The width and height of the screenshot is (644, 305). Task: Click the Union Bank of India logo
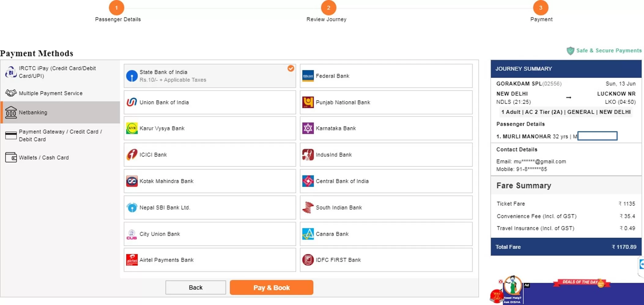click(132, 102)
